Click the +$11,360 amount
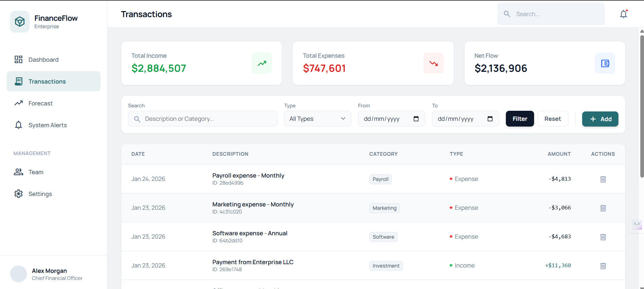This screenshot has width=644, height=289. [558, 266]
